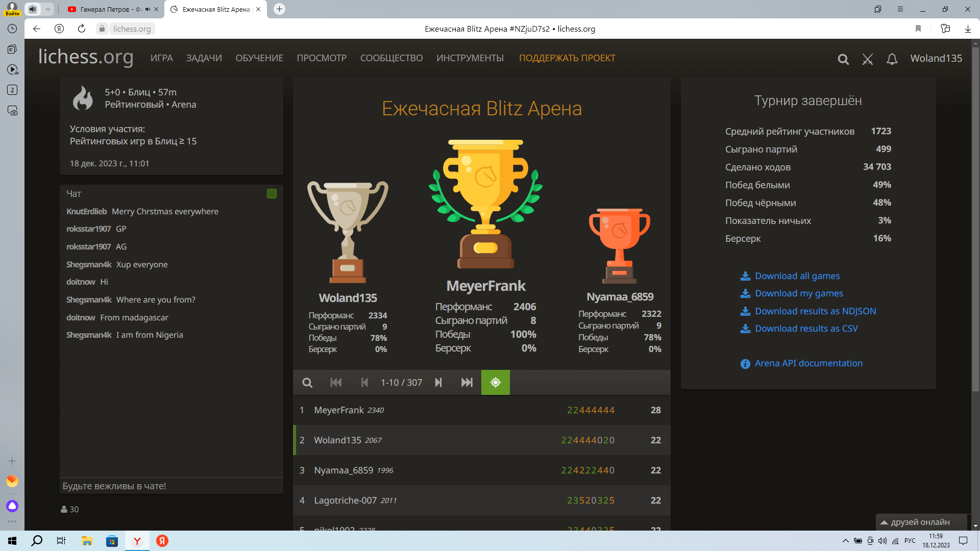Open the ЗАДАЧИ menu

tap(204, 58)
